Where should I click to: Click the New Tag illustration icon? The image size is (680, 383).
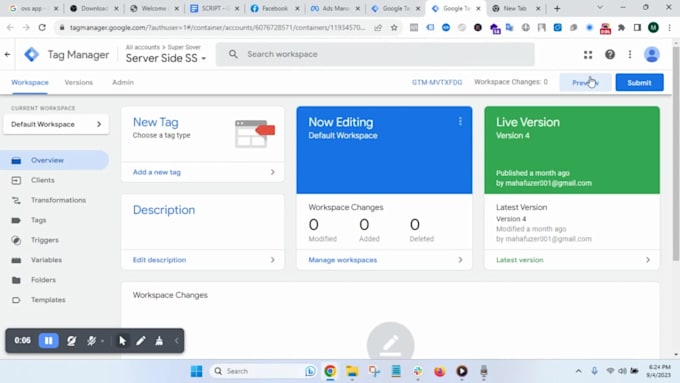pos(255,134)
